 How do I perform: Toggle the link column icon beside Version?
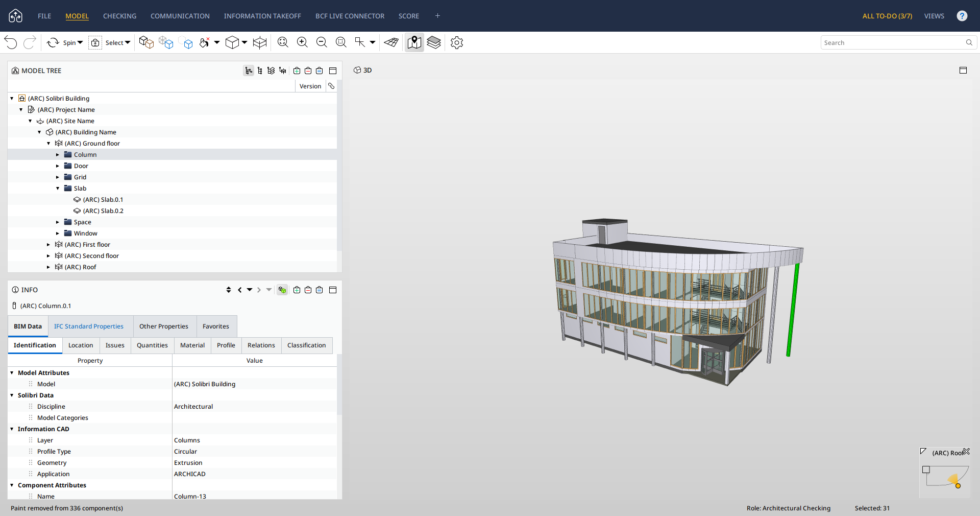[331, 86]
